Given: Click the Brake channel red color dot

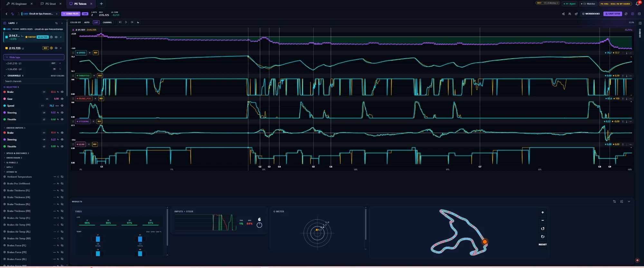Looking at the screenshot, I should tap(5, 92).
